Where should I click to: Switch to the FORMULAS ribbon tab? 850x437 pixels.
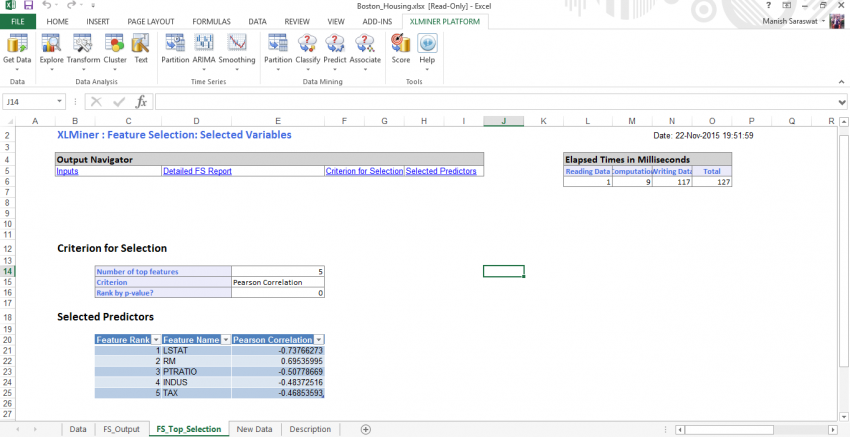tap(211, 20)
